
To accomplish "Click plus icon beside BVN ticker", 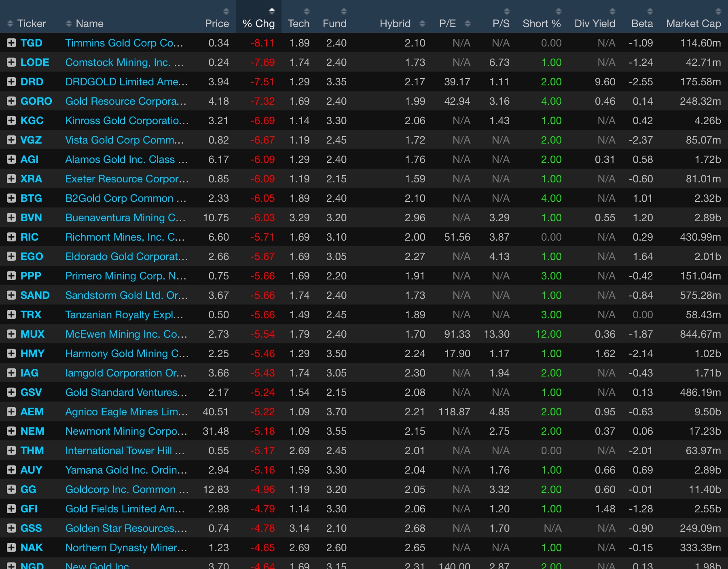I will [x=11, y=218].
